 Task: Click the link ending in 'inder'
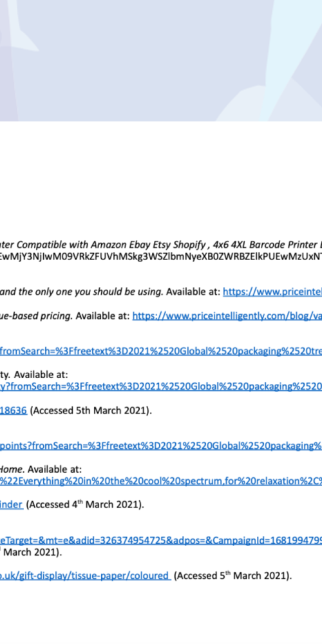pyautogui.click(x=12, y=505)
